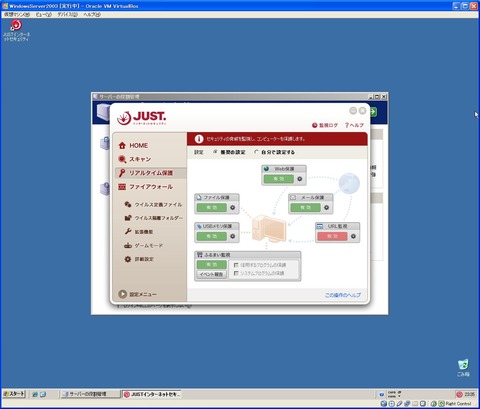The image size is (480, 409).
Task: Select the 推奨の設定 radio button
Action: coord(215,152)
